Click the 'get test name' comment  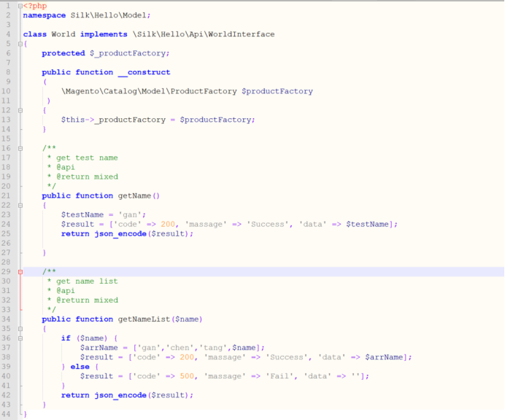87,157
